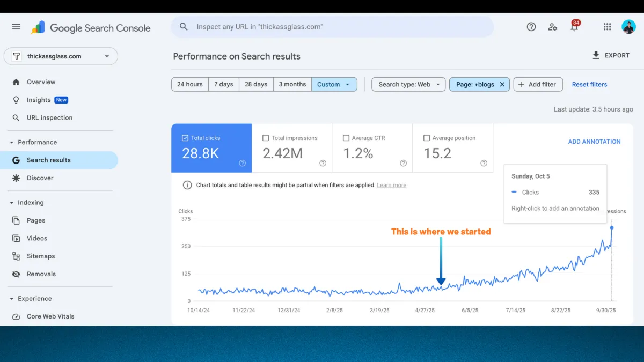Click the Reset filters link
Viewport: 644px width, 362px height.
pyautogui.click(x=589, y=84)
